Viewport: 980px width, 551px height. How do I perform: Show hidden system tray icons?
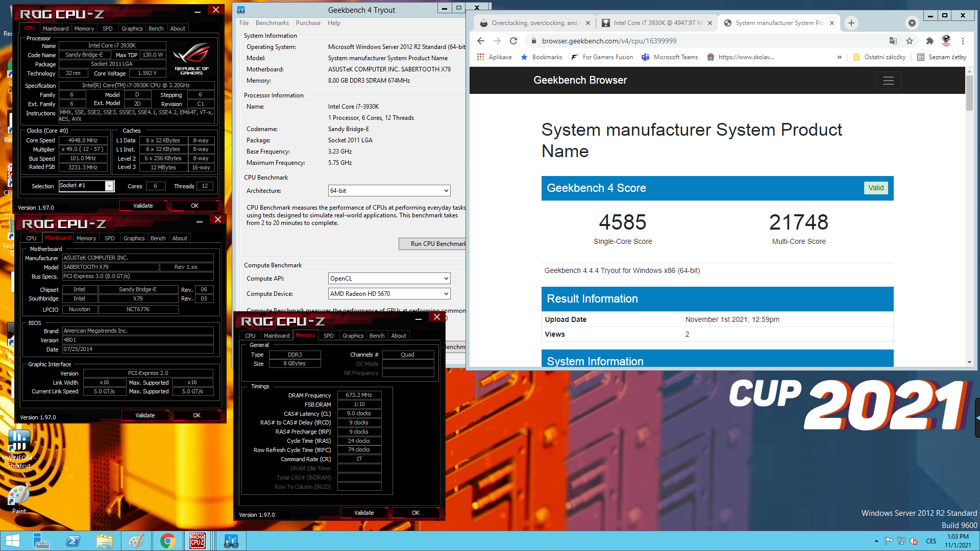click(x=876, y=541)
